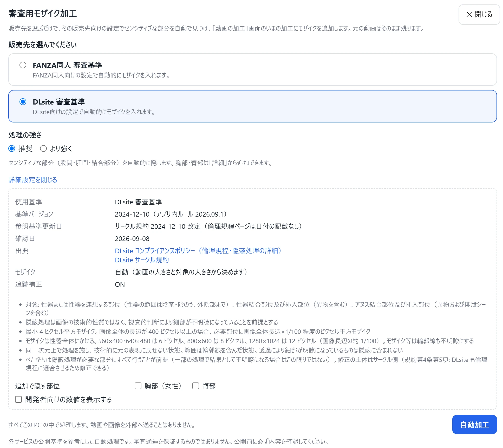
Task: Click the DLsite向けの設定 description text
Action: pyautogui.click(x=94, y=112)
